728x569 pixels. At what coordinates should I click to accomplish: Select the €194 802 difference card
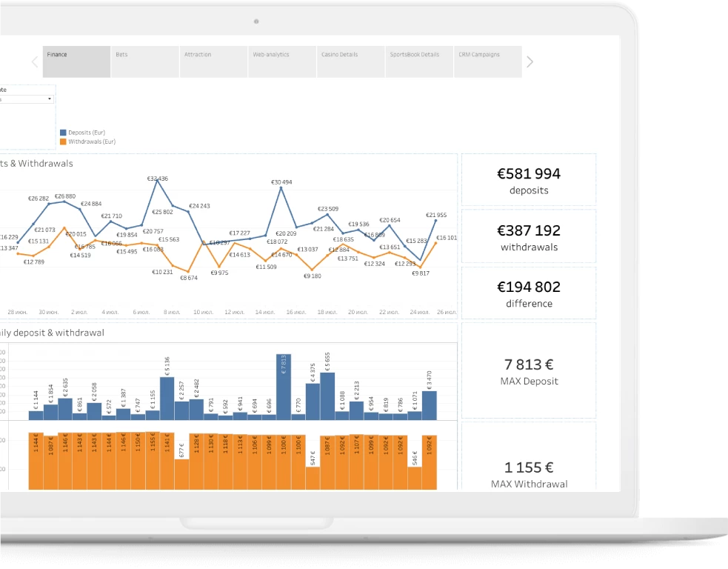(529, 293)
